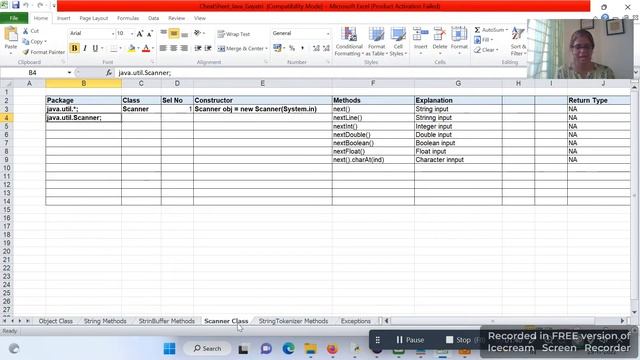Switch to the Review tab
This screenshot has width=640, height=360.
[x=176, y=18]
